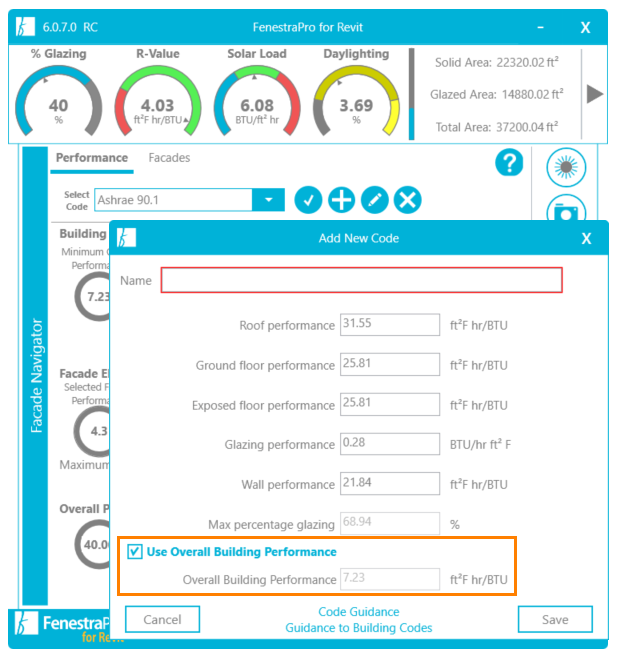Click the Add New Code dialog logo icon
Image resolution: width=620 pixels, height=663 pixels.
coord(126,238)
